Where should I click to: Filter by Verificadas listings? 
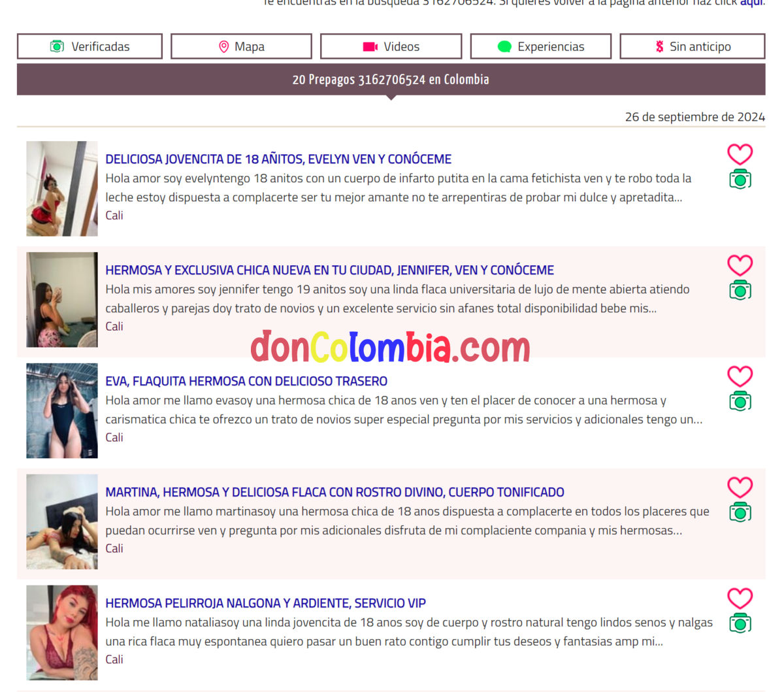tap(90, 46)
